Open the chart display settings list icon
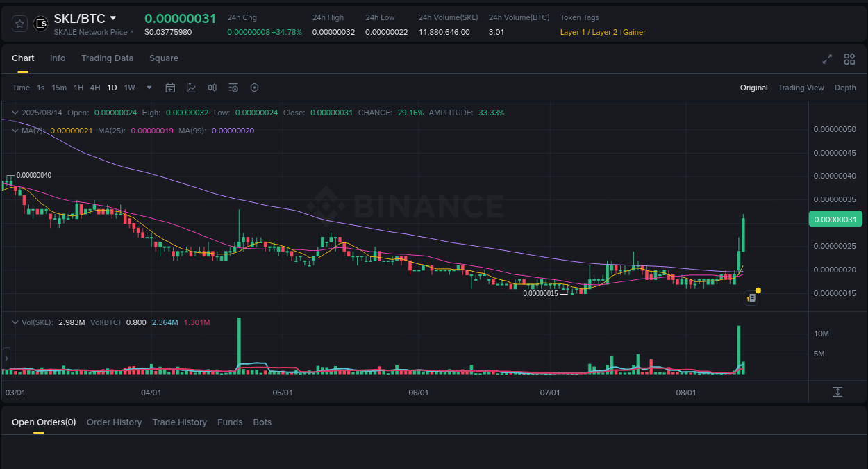This screenshot has height=469, width=868. tap(233, 88)
